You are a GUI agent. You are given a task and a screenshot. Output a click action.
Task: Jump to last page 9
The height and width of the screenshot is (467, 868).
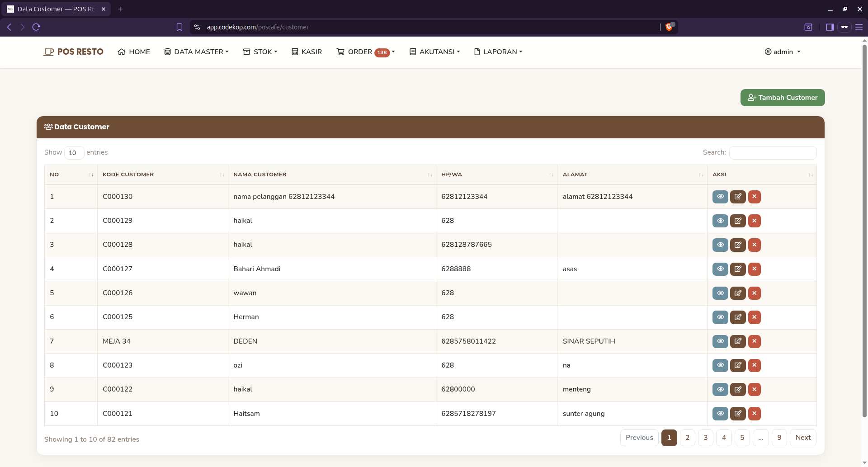coord(779,438)
